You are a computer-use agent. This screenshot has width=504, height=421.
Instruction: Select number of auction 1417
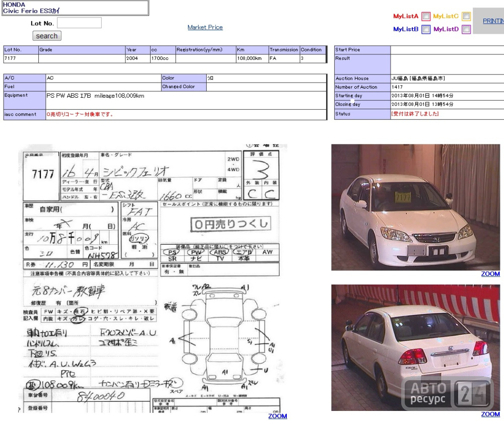coord(397,87)
